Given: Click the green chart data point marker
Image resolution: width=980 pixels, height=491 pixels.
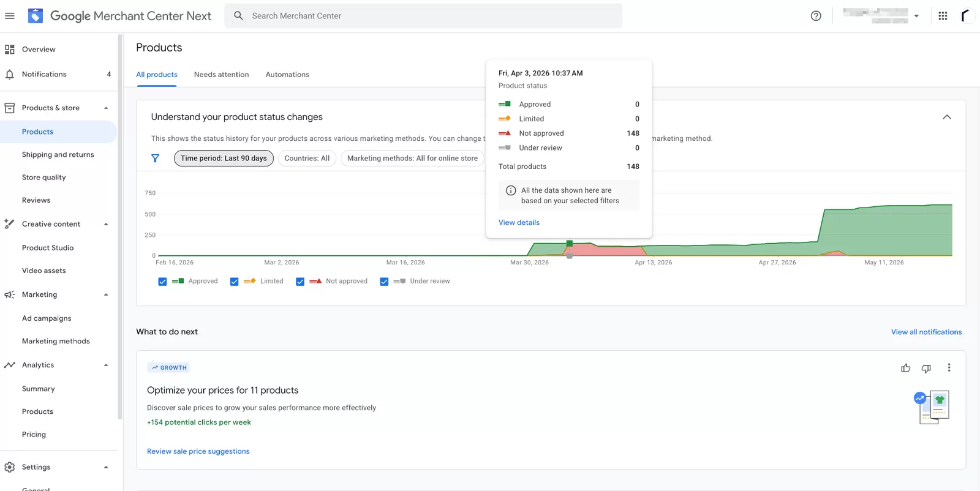Looking at the screenshot, I should tap(570, 244).
